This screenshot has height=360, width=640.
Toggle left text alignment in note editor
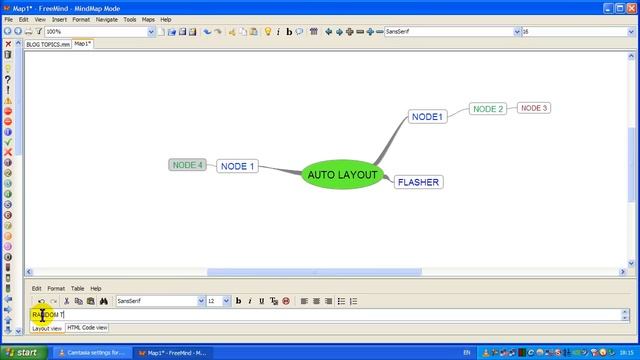(x=304, y=301)
